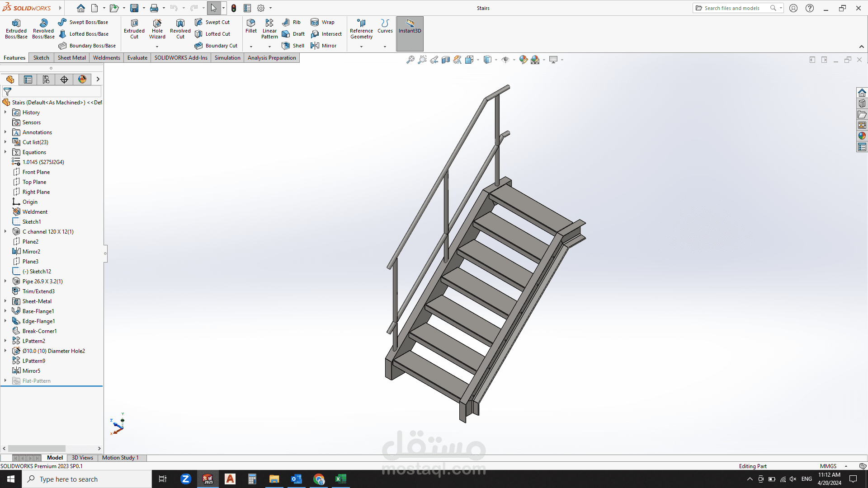The height and width of the screenshot is (488, 868).
Task: Choose the Lofted Boss/Base tool
Action: (x=83, y=34)
